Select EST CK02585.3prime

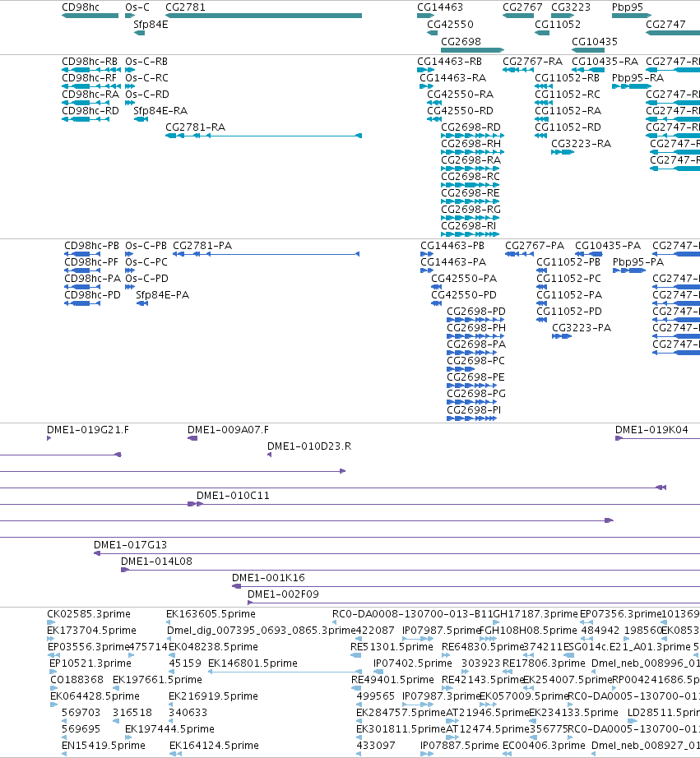coord(51,622)
